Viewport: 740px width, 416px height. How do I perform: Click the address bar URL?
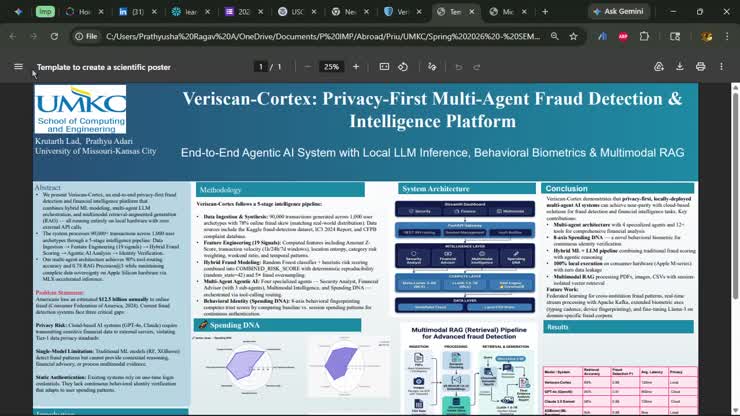[323, 36]
